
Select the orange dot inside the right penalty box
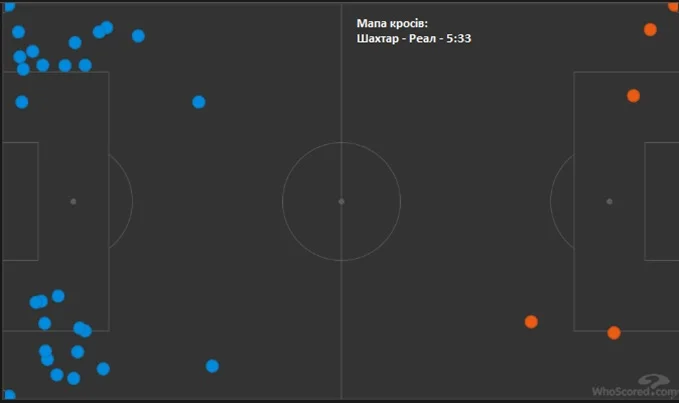pos(633,96)
